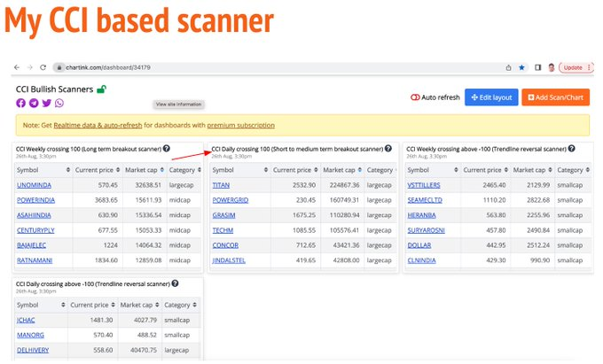603x364 pixels.
Task: Sort Daily above -100 table by Current price
Action: [x=93, y=305]
